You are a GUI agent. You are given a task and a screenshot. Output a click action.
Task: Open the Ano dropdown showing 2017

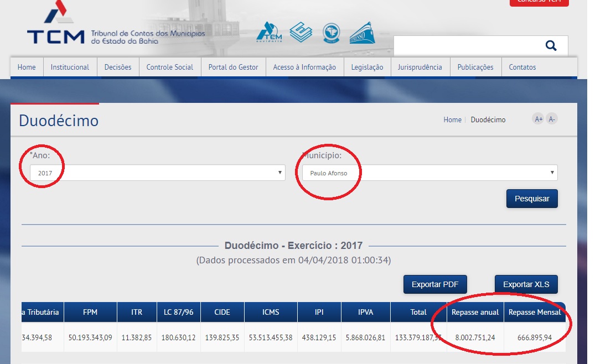click(x=158, y=173)
